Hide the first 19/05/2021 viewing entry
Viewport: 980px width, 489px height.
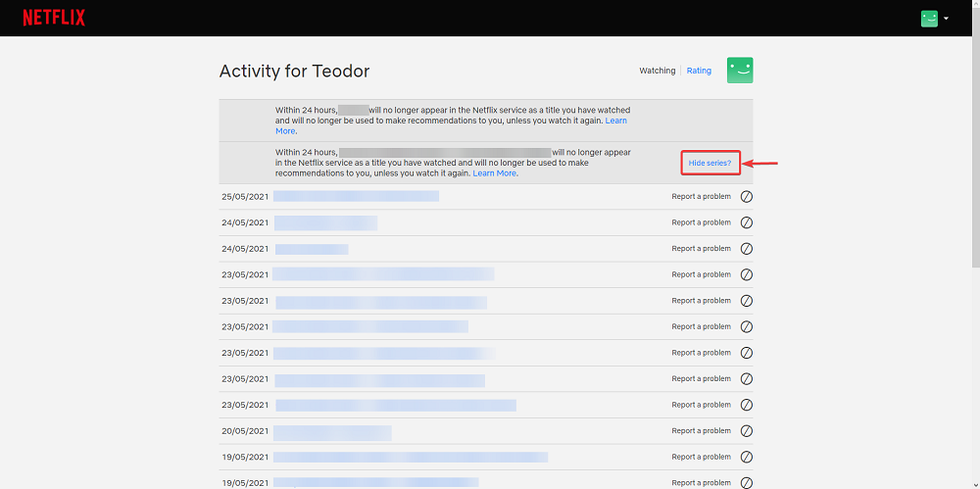747,457
